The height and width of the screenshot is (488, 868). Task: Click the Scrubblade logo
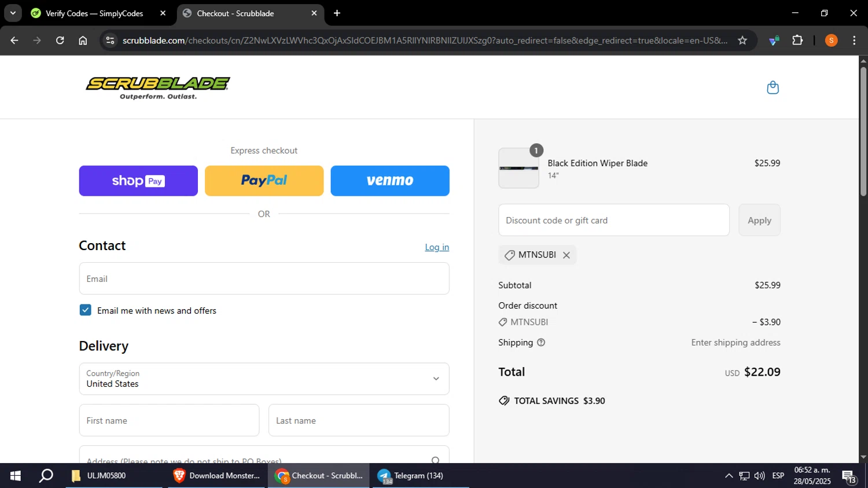[158, 88]
